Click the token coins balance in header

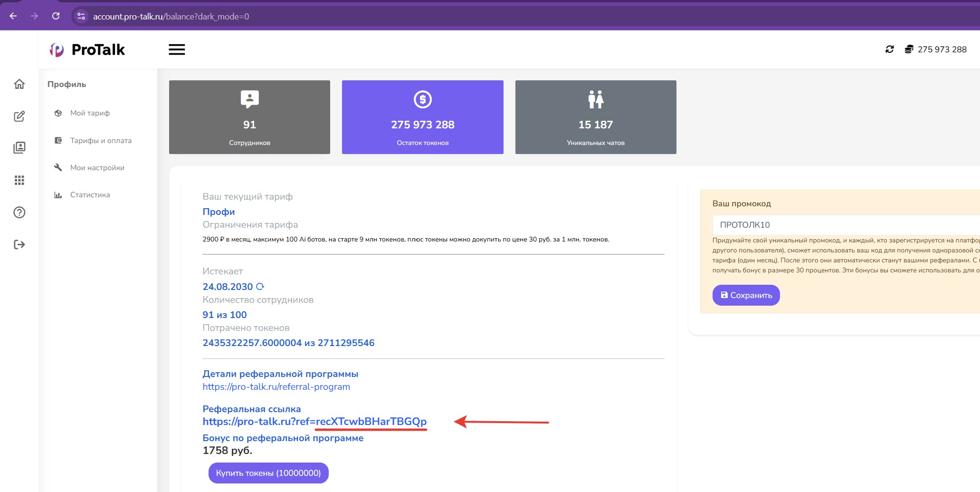[935, 49]
